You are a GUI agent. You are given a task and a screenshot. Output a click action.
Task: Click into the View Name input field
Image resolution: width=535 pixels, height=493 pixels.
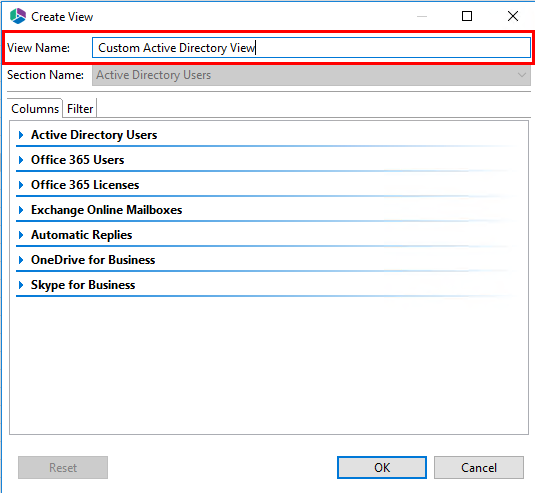(x=311, y=47)
